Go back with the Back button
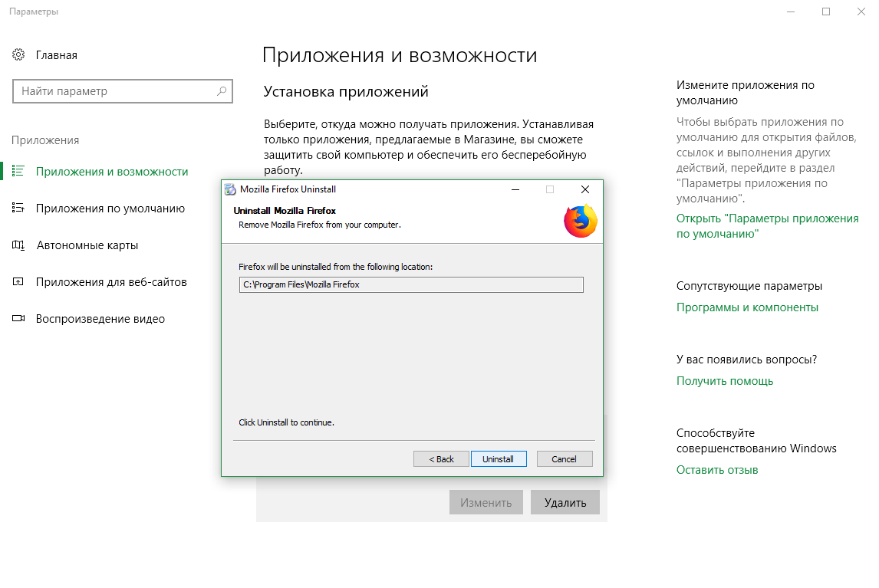Image resolution: width=879 pixels, height=588 pixels. (x=441, y=459)
